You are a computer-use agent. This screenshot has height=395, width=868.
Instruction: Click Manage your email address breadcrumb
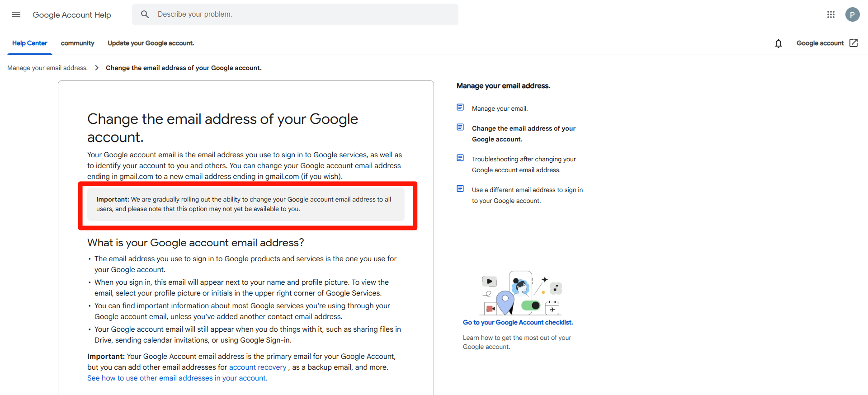47,68
